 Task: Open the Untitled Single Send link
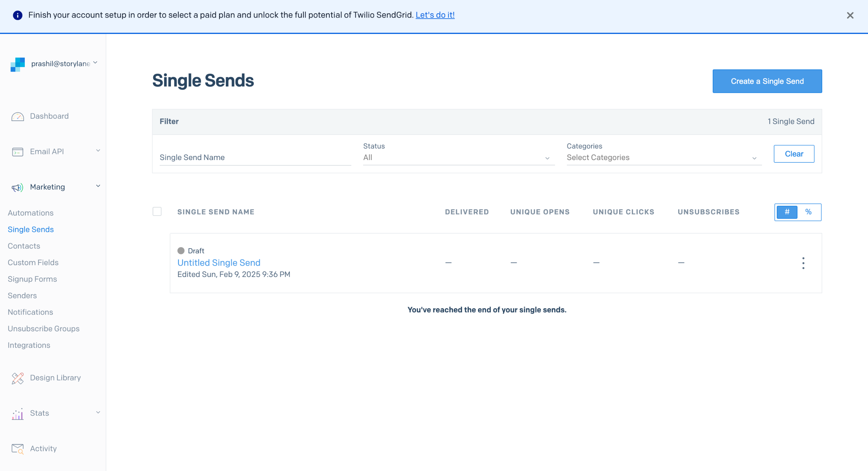click(219, 262)
